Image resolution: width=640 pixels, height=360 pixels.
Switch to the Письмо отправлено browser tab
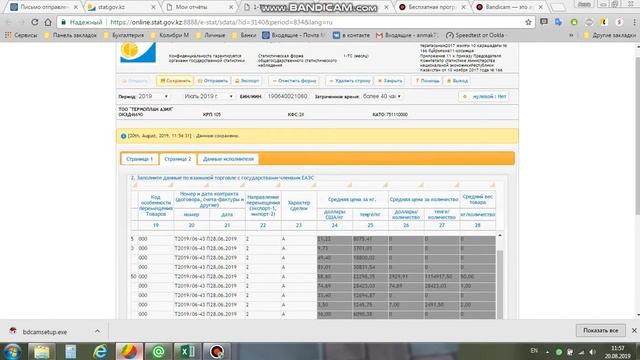(x=43, y=7)
